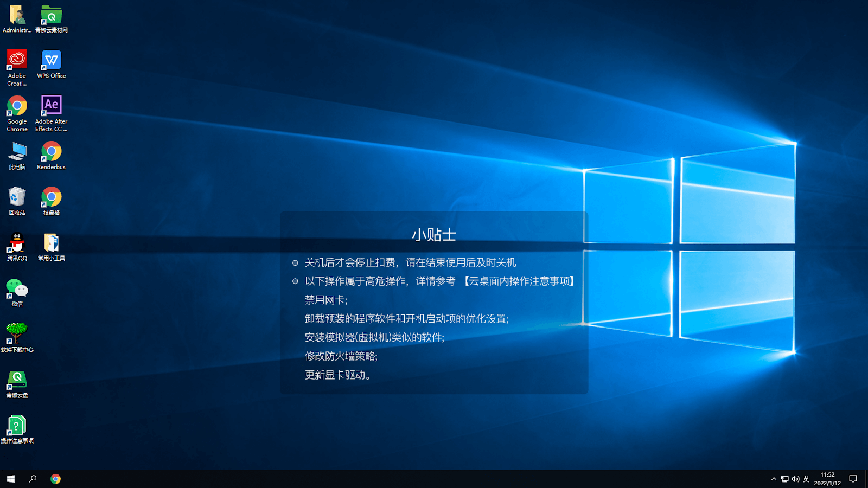The width and height of the screenshot is (868, 488).
Task: Open taskbar search magnifier
Action: click(33, 479)
